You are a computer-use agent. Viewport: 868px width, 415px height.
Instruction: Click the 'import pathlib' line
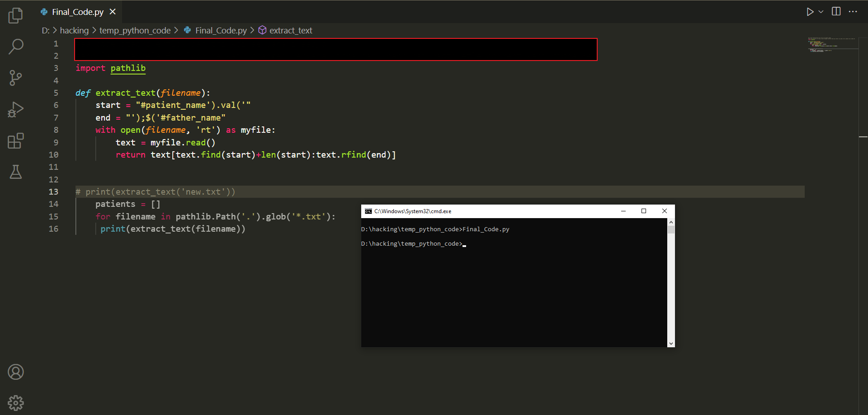[110, 68]
